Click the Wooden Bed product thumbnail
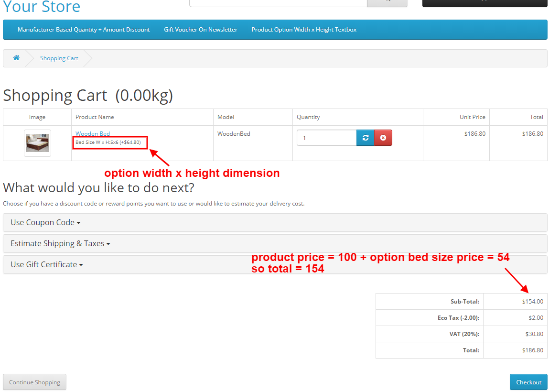This screenshot has width=549, height=392. pos(37,143)
